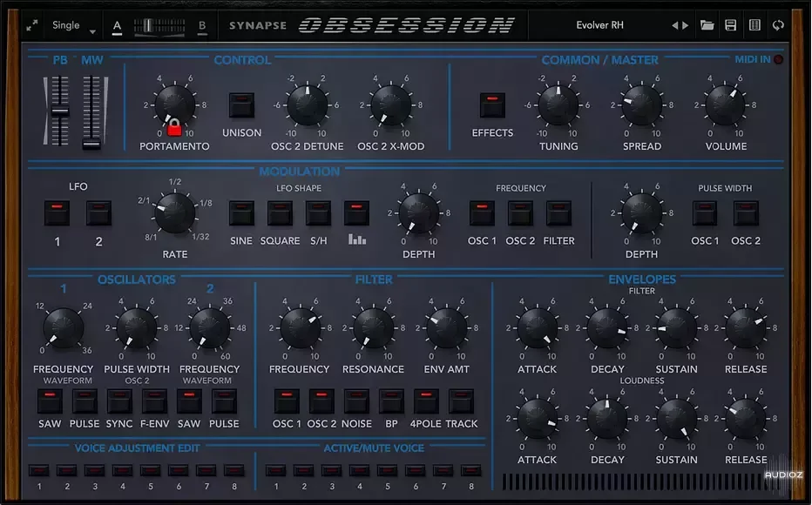Enable S/H LFO shape
This screenshot has height=505, width=812.
(318, 213)
